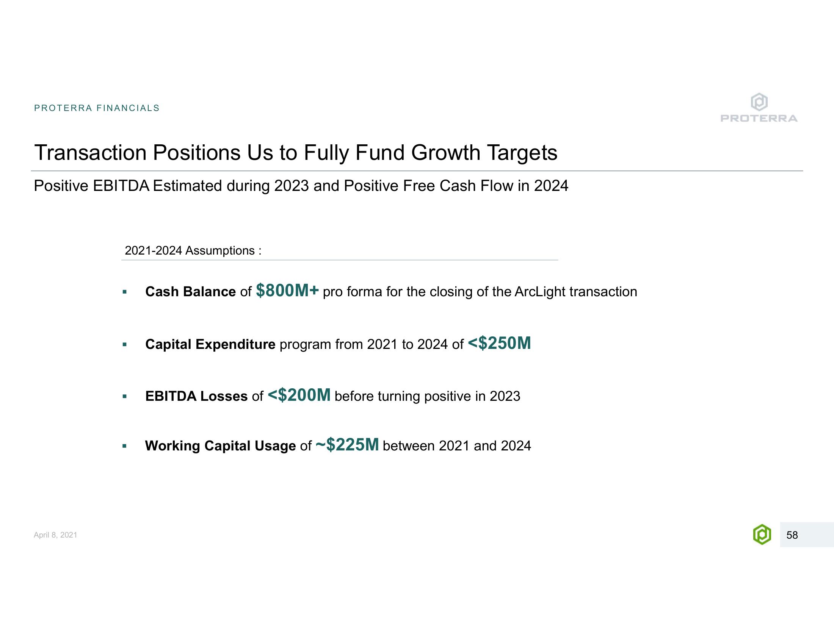Select the 'EBITDA Losses' bold label
834x644 pixels.
pos(196,396)
